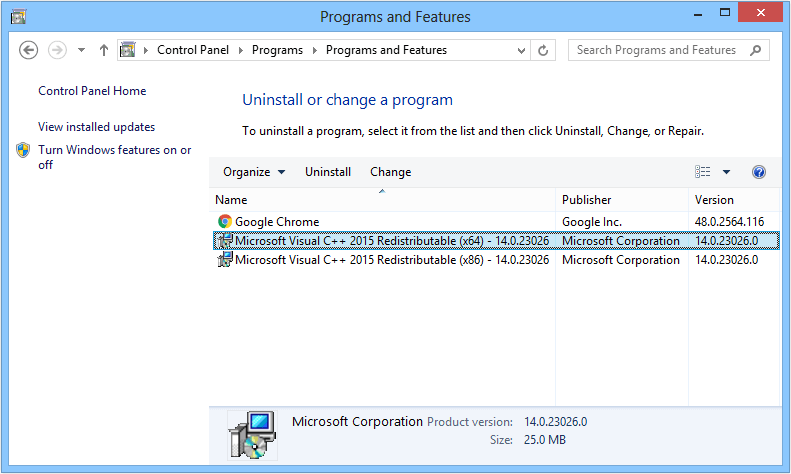Expand the arrow after Programs breadcrumb

click(315, 50)
